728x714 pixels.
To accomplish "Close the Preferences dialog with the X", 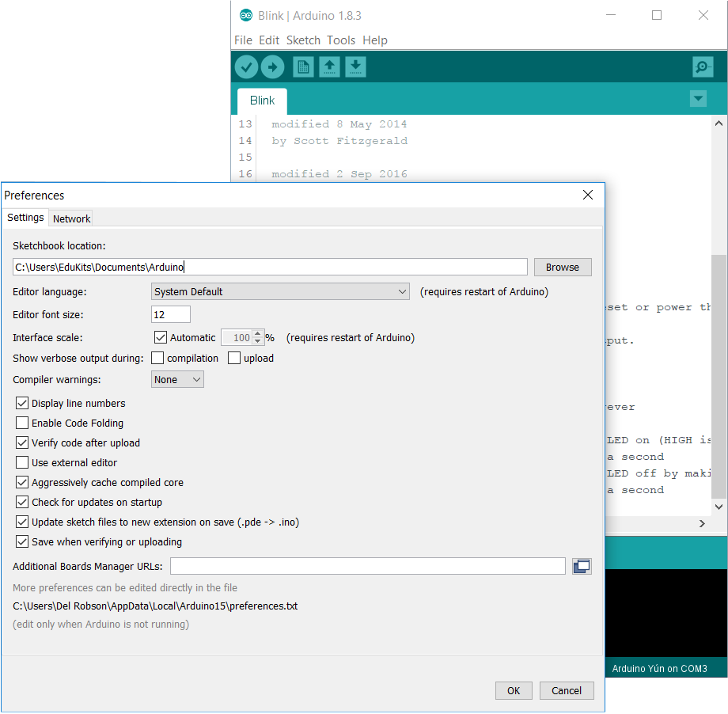I will tap(588, 195).
